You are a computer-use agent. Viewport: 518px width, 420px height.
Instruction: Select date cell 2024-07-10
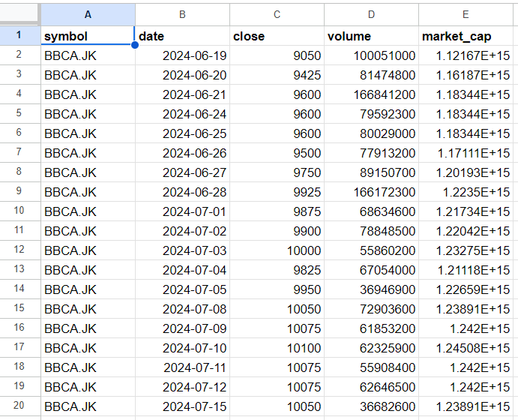(182, 348)
